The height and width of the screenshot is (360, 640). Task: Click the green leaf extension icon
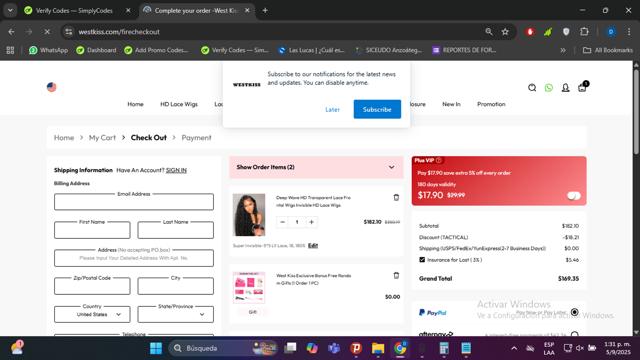pyautogui.click(x=548, y=32)
